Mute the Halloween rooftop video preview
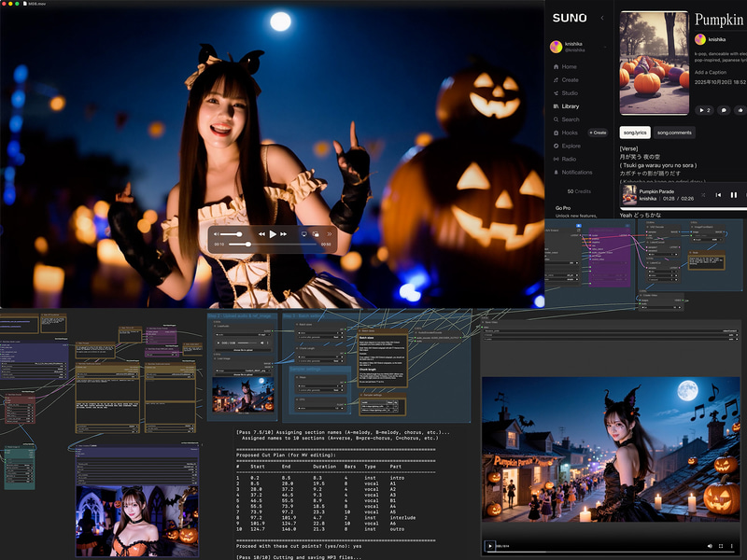 coord(709,545)
